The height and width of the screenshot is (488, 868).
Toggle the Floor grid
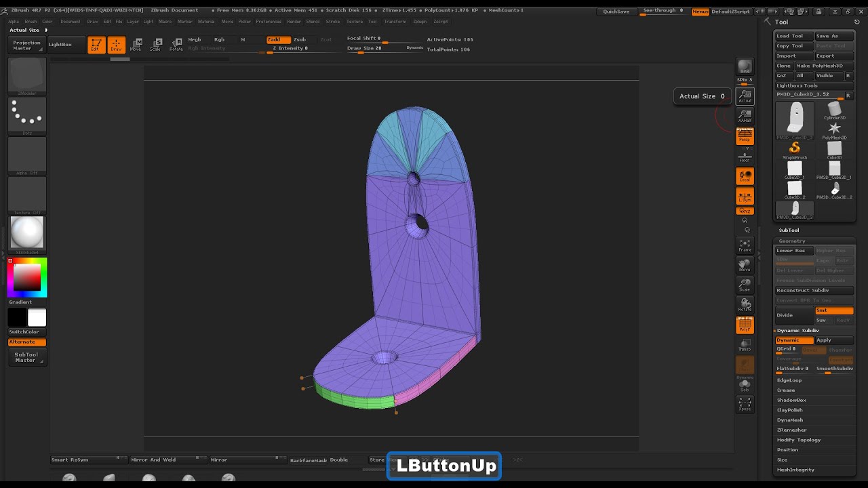(745, 157)
